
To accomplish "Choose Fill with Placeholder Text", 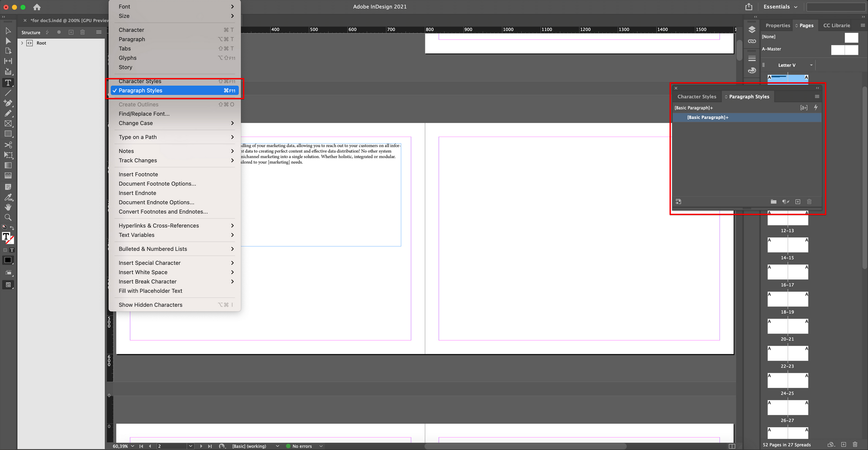I will point(150,291).
